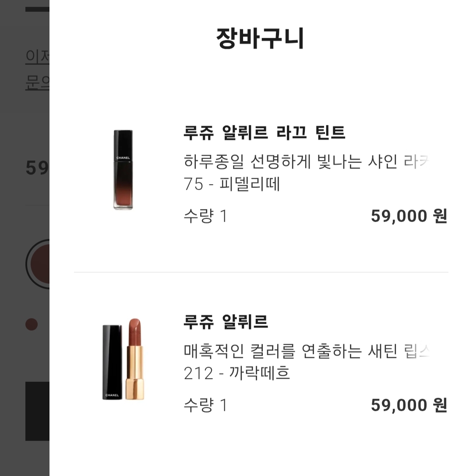Click the underlined 이전 link at top left

[38, 57]
